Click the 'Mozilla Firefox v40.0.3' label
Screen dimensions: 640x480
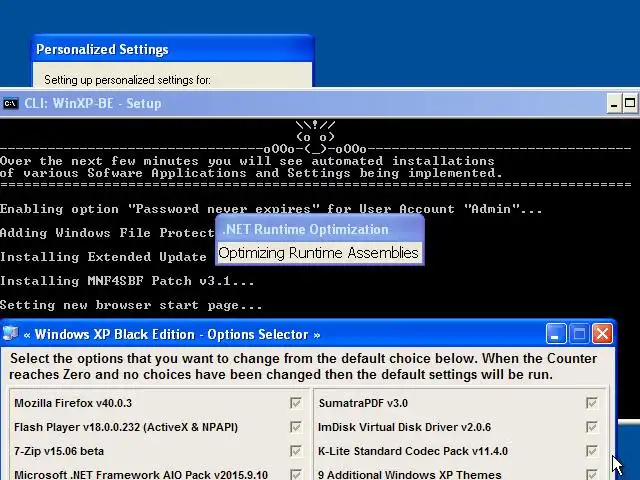[73, 403]
